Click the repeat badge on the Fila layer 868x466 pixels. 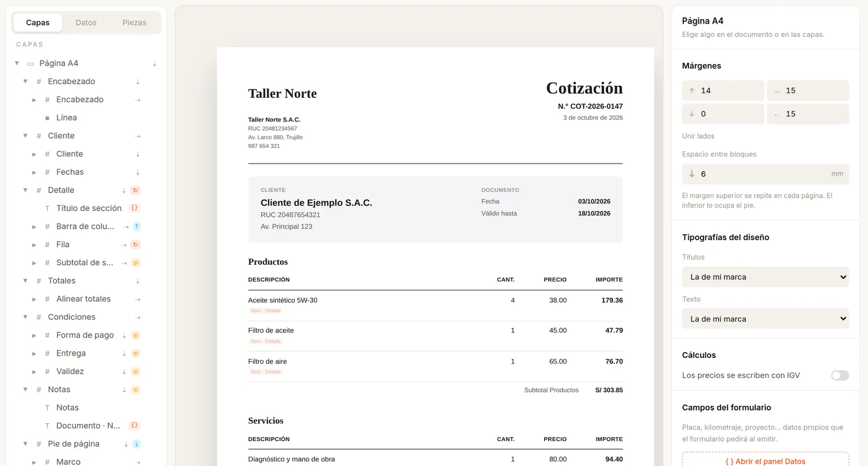[x=135, y=245]
